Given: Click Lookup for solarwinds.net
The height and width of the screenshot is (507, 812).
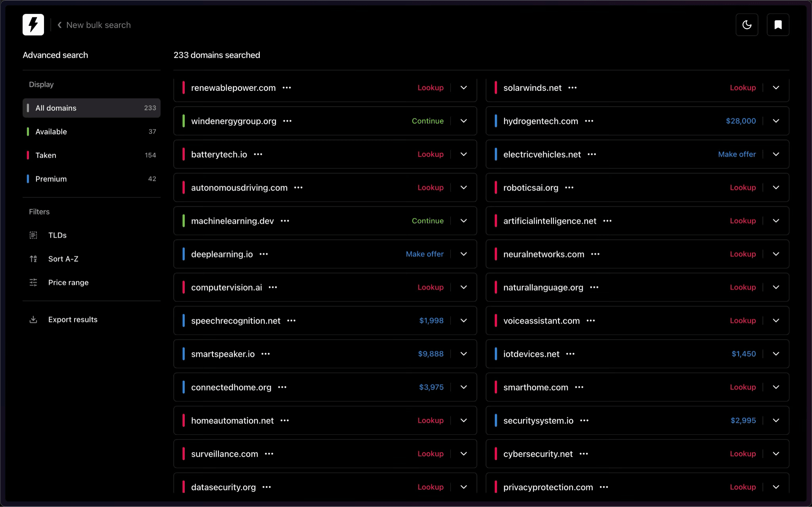Looking at the screenshot, I should click(x=743, y=88).
